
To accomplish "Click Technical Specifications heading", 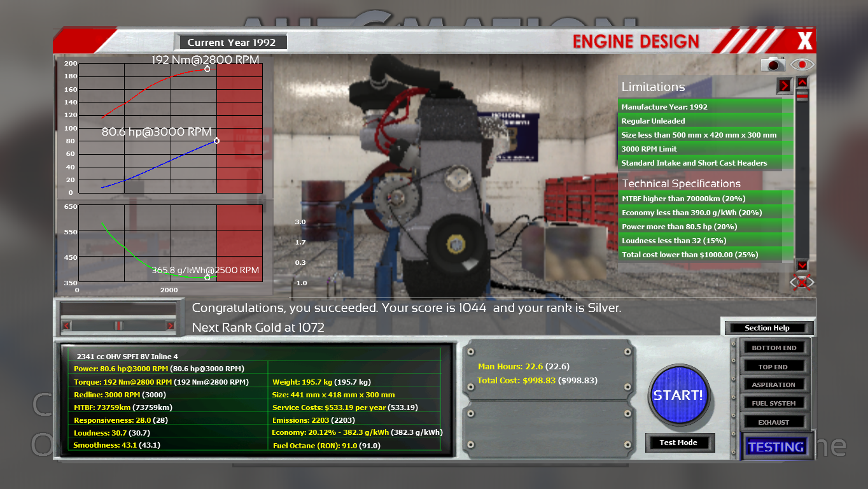I will pyautogui.click(x=681, y=183).
